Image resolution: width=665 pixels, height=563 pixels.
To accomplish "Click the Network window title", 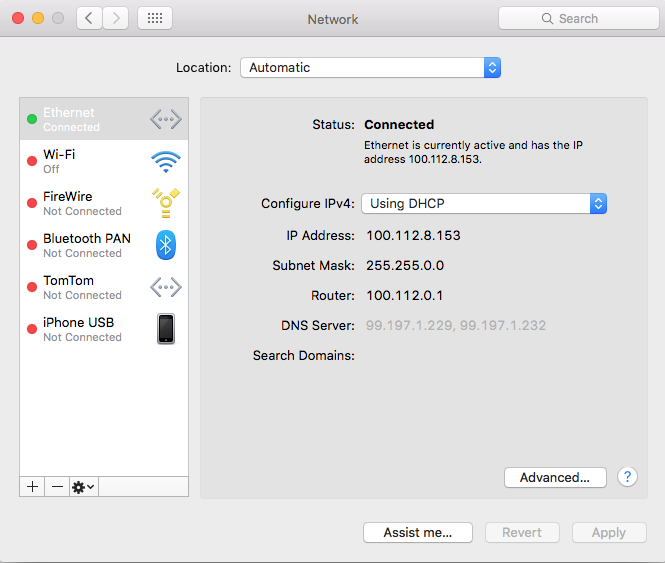I will (x=333, y=19).
